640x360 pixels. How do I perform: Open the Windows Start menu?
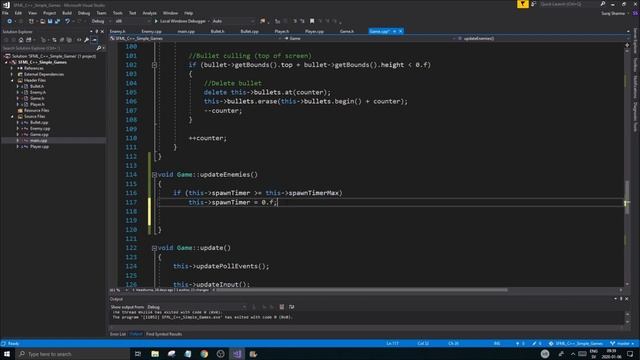[7, 354]
